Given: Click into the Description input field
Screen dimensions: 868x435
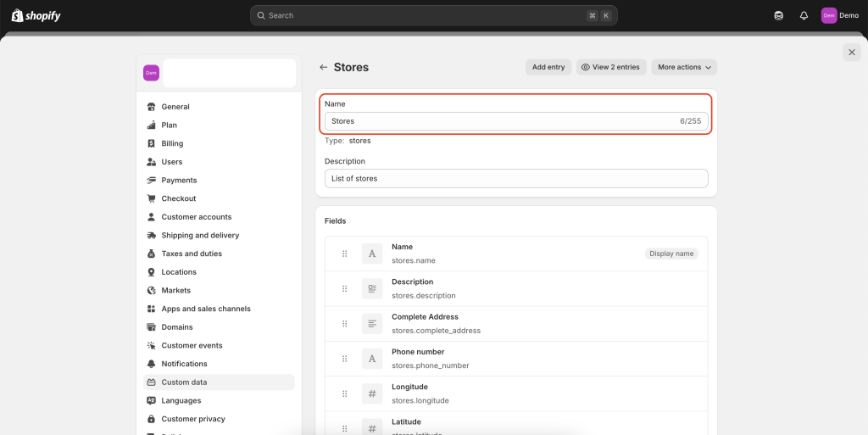Looking at the screenshot, I should (516, 179).
